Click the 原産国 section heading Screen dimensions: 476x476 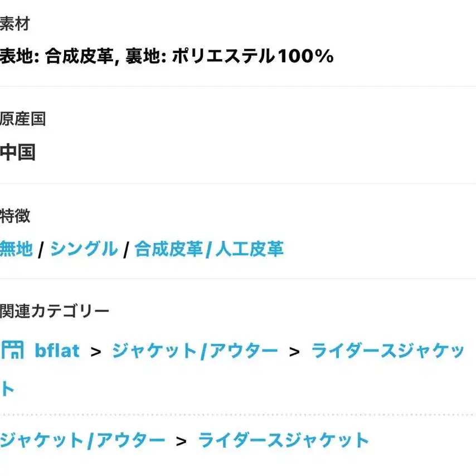point(22,119)
